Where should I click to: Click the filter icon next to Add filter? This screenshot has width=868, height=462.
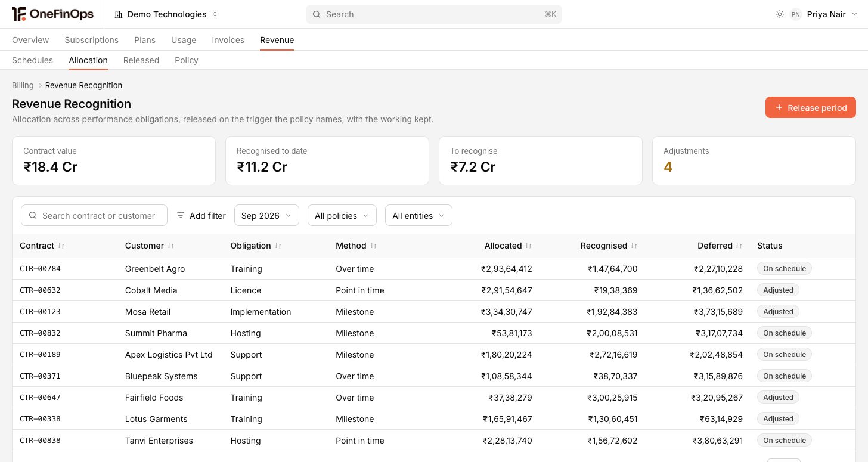click(181, 216)
